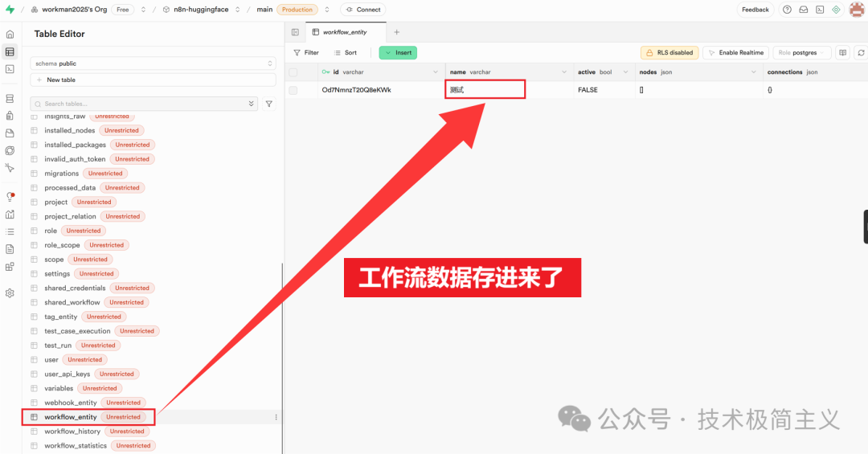Image resolution: width=868 pixels, height=454 pixels.
Task: Open Edge Functions from sidebar
Action: point(10,150)
